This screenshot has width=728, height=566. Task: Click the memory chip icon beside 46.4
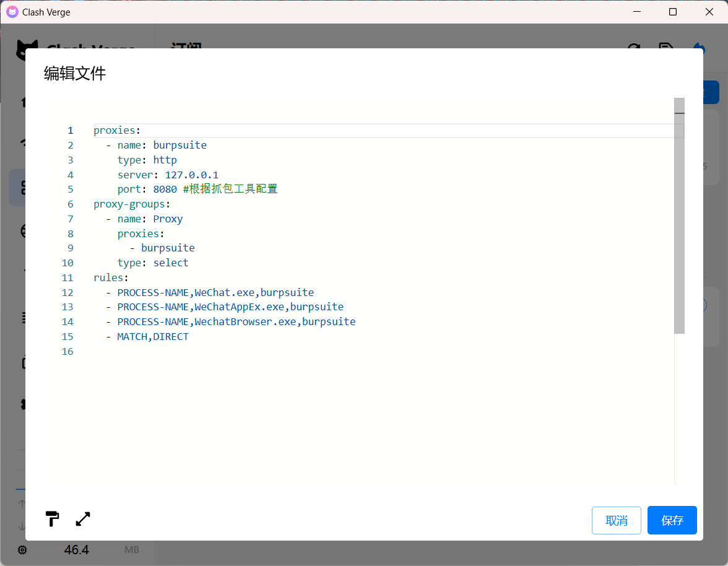22,550
